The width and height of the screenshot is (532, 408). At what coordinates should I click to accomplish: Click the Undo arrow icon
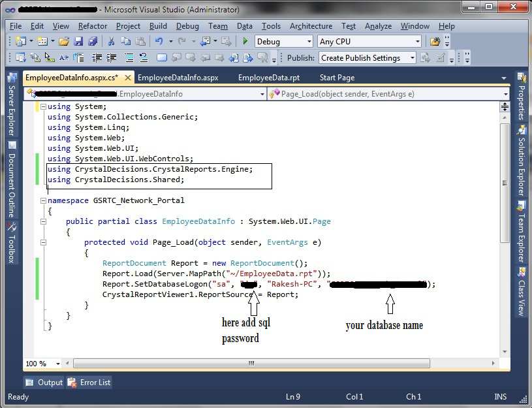[159, 42]
